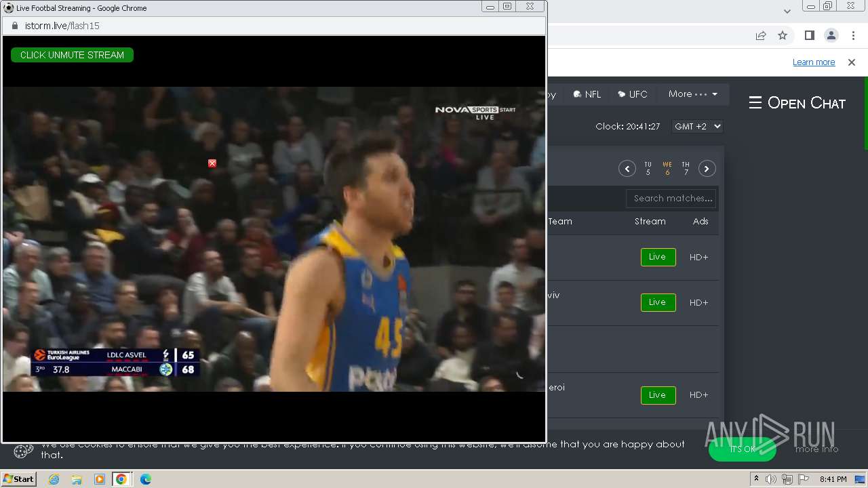Image resolution: width=868 pixels, height=488 pixels.
Task: Open the Windows Start menu
Action: click(18, 479)
